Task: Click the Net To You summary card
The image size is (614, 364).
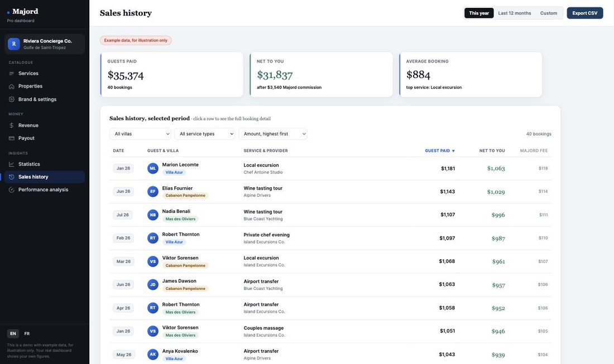Action: (322, 75)
